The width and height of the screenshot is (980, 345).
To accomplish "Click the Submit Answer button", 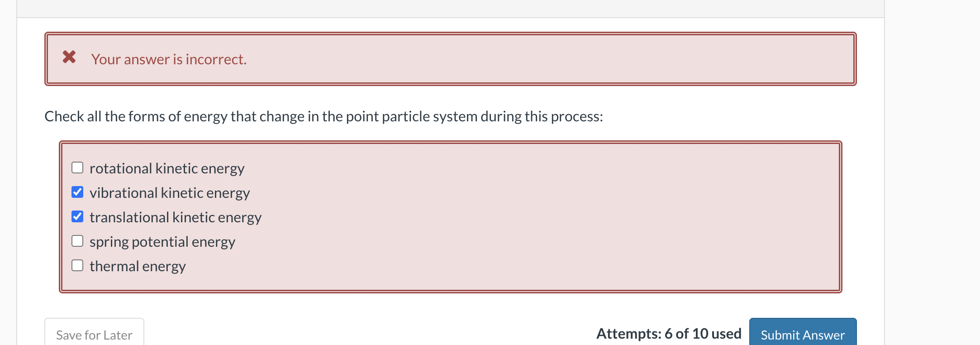I will pos(803,335).
